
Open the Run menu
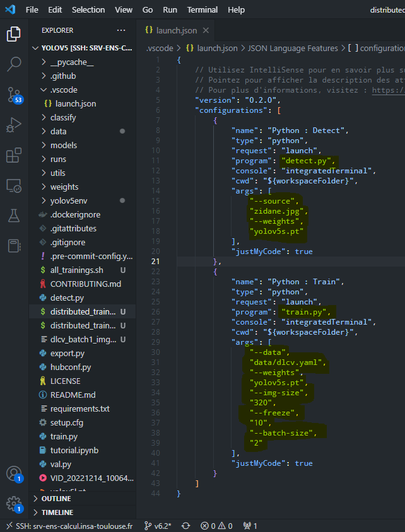[170, 10]
